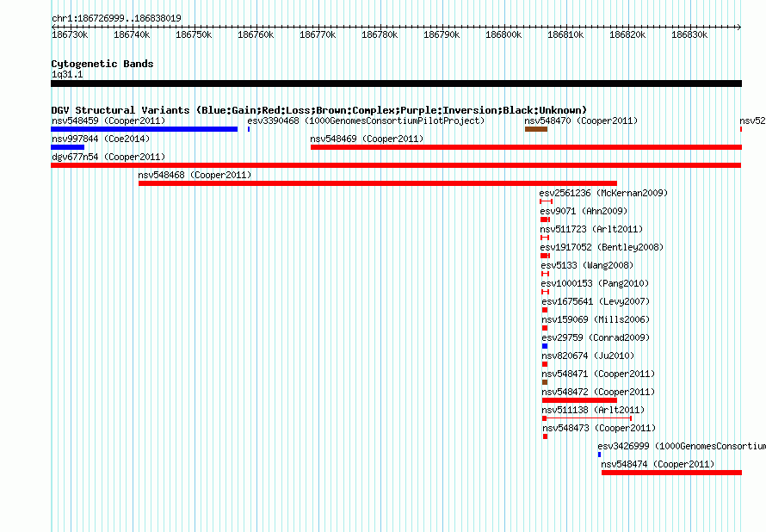Screen dimensions: 766x532
Task: Click the 186800k ruler tick label
Action: click(x=503, y=34)
